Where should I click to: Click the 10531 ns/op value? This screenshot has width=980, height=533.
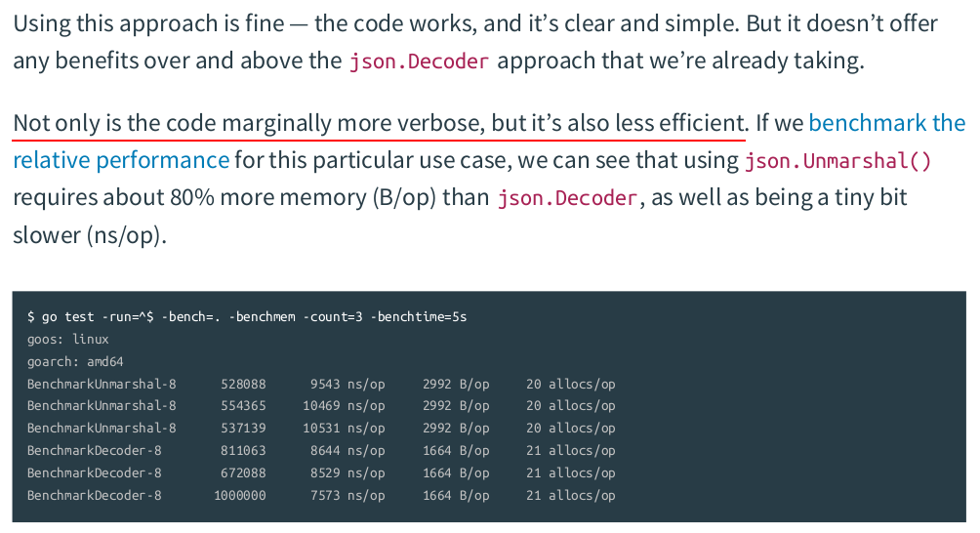pos(344,429)
